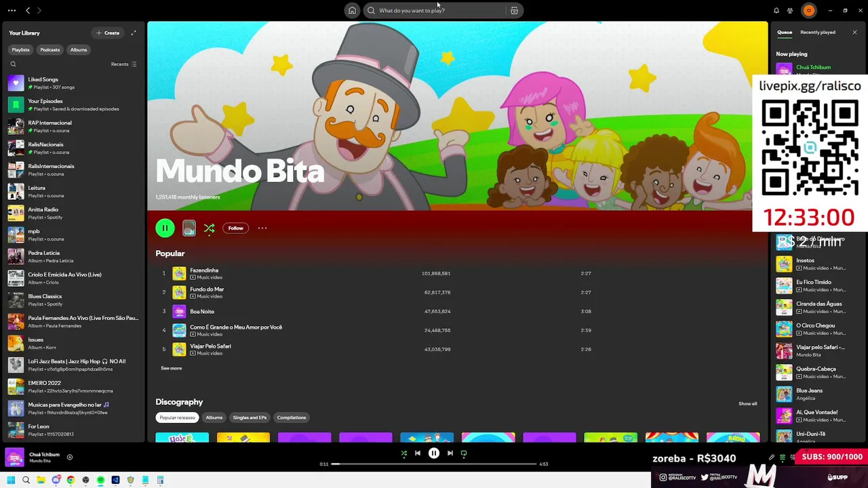Open the Windows Start menu
The image size is (868, 488).
pos(11,480)
